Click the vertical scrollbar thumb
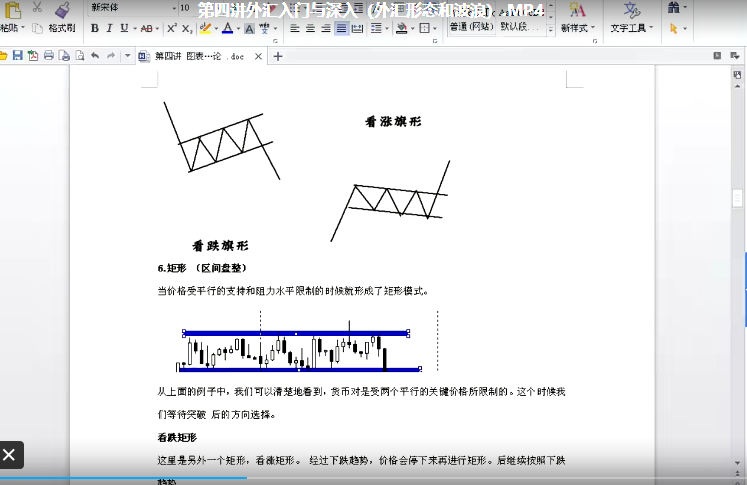Screen dimensions: 747x485 coord(737,198)
